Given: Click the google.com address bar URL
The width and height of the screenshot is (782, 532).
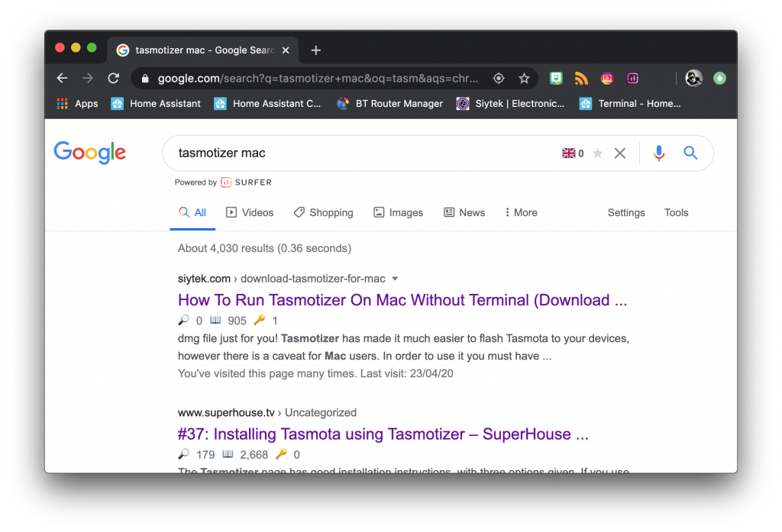Looking at the screenshot, I should pos(318,79).
